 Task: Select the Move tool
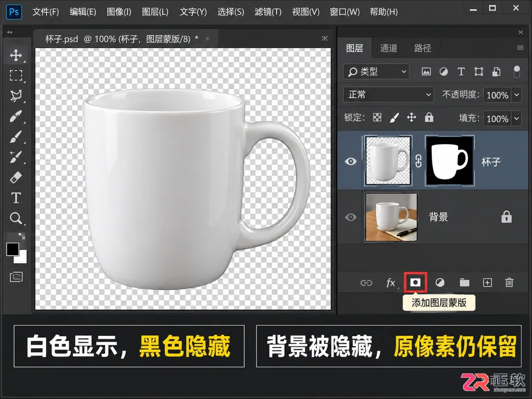click(x=16, y=55)
